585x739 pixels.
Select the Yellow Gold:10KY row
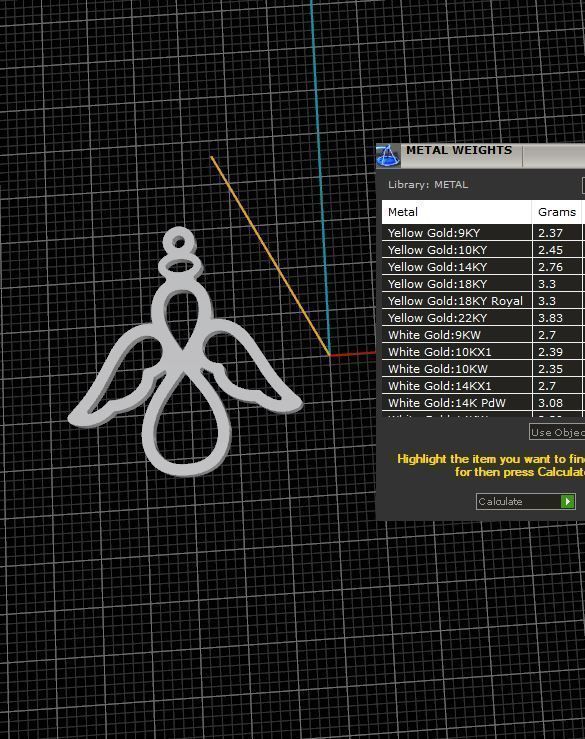coord(483,250)
